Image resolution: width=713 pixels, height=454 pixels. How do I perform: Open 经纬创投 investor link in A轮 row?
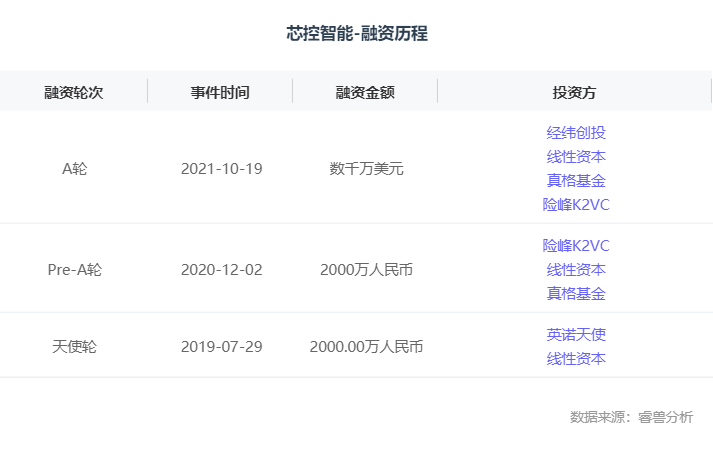(x=576, y=133)
